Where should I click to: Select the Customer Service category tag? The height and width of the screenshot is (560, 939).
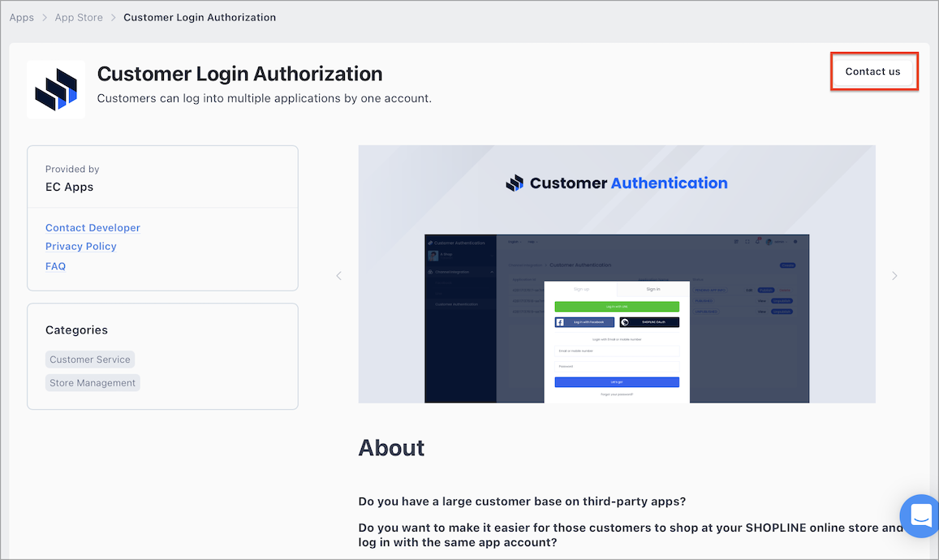[x=89, y=359]
